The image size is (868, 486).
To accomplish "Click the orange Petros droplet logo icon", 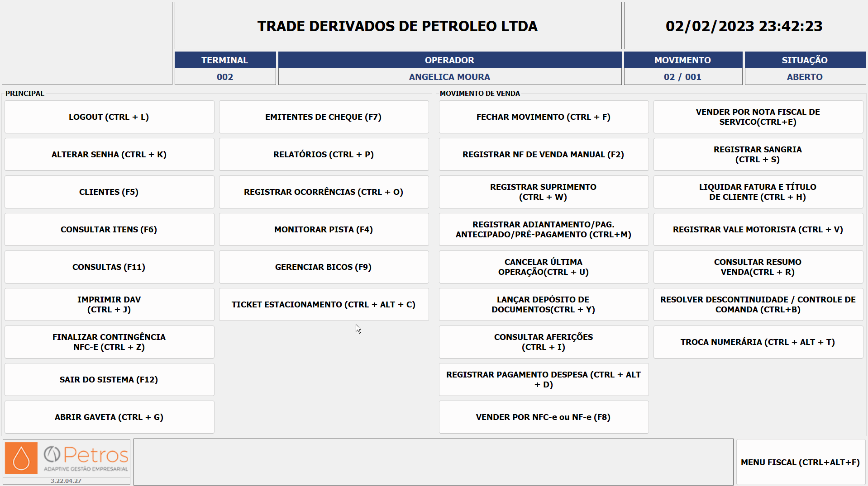I will 21,458.
